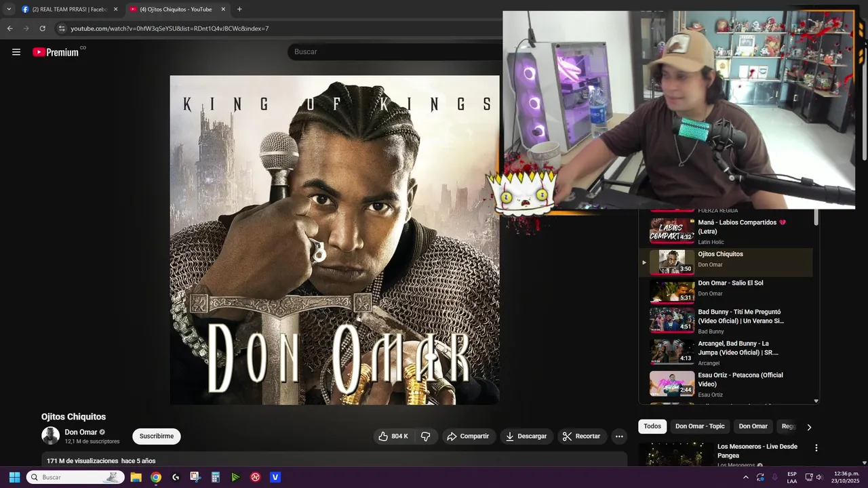Open clock and calendar 12:36 p.m.

pyautogui.click(x=846, y=477)
